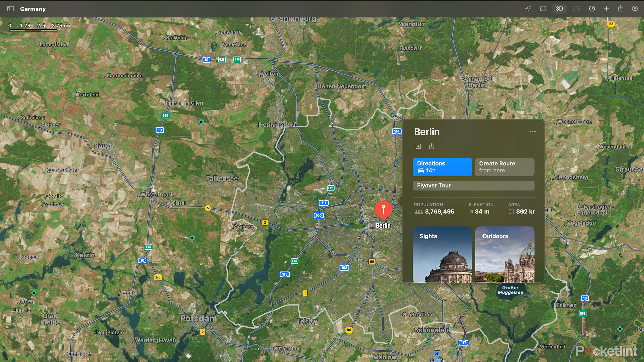Click the Potsdam city label
Image resolution: width=644 pixels, height=362 pixels.
[x=198, y=319]
